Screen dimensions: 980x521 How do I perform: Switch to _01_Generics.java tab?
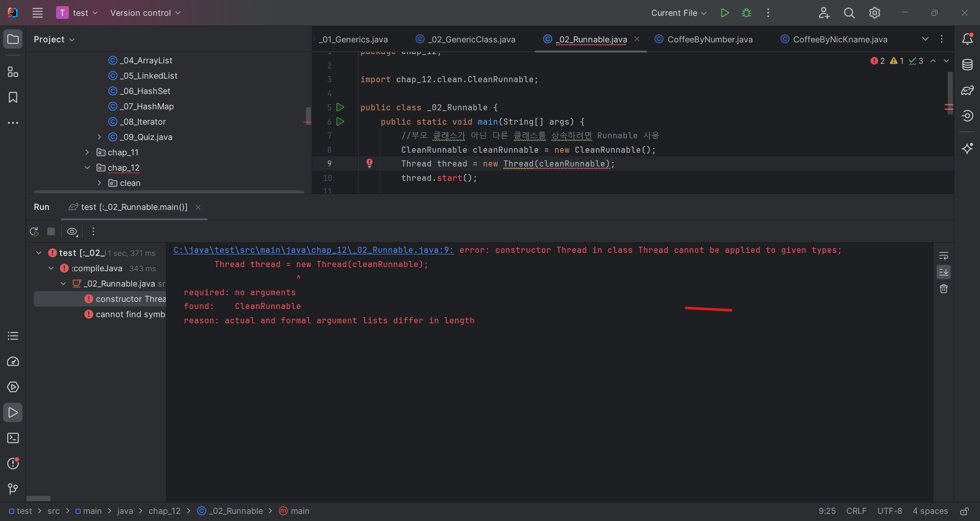[x=354, y=39]
